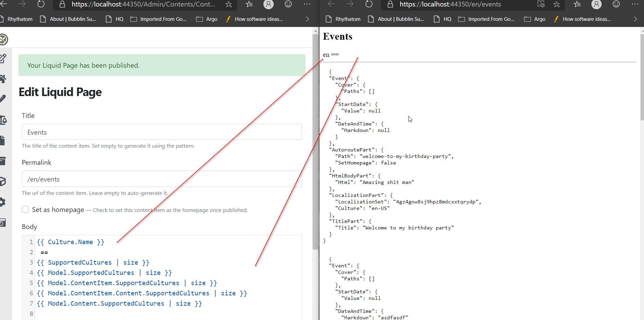Toggle the padlock site security icon
Screen dimensions: 644x320
pyautogui.click(x=62, y=4)
